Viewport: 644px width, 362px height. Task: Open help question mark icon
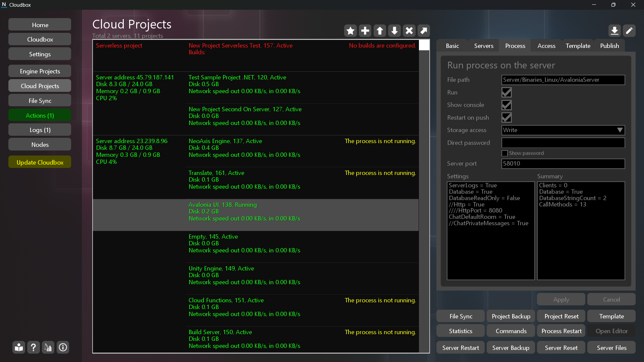(x=34, y=347)
